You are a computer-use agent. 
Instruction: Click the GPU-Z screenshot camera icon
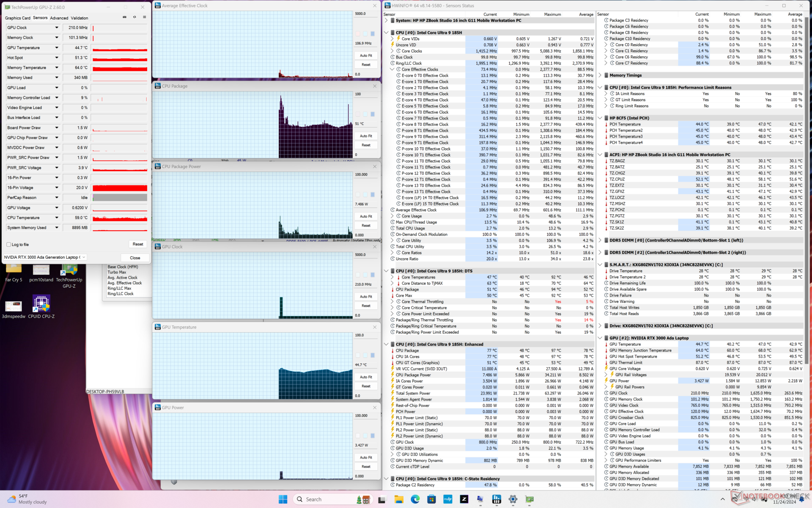click(124, 17)
